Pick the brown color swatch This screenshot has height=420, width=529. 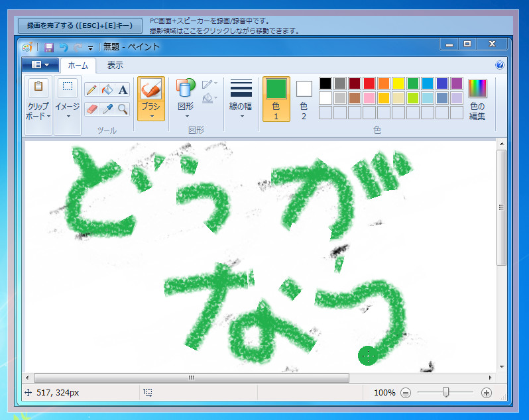click(355, 98)
